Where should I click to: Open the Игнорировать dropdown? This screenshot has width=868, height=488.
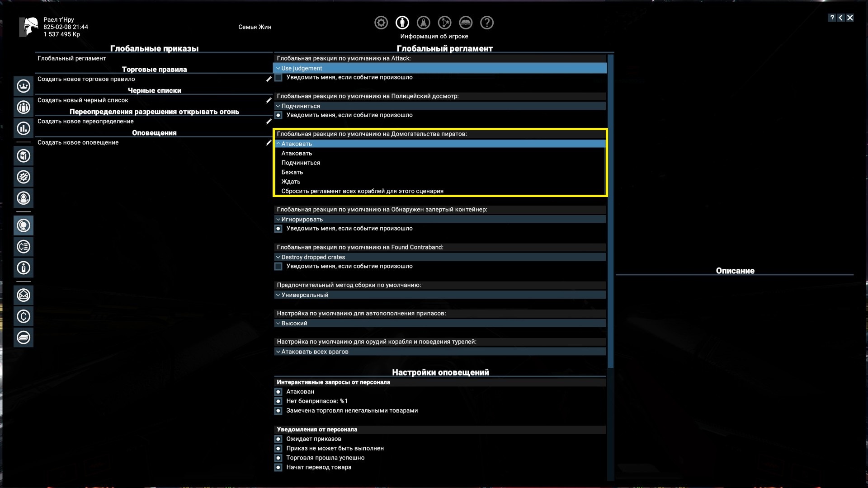click(440, 219)
